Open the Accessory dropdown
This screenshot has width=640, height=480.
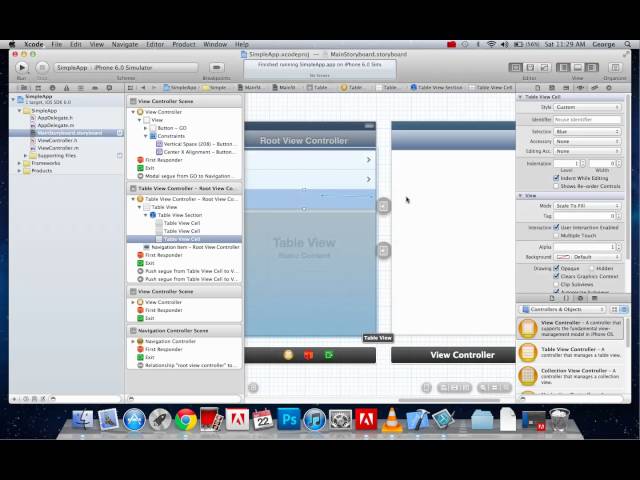[587, 141]
